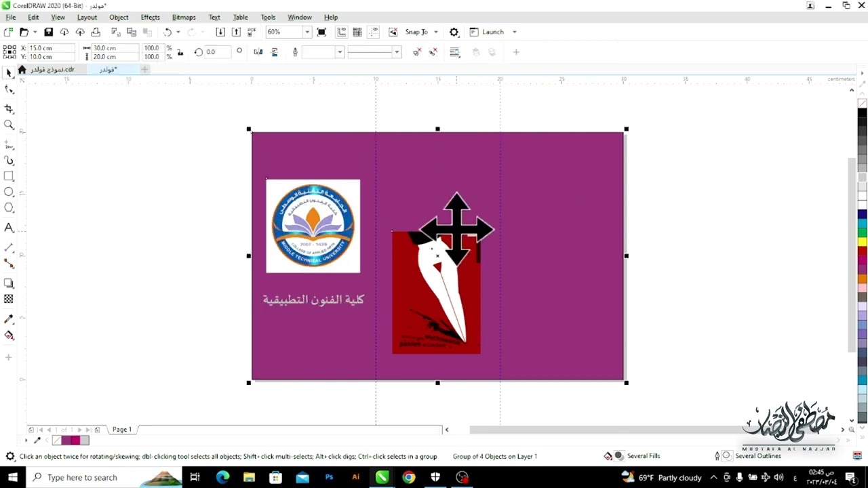
Task: Click the Full-Screen Preview icon
Action: pyautogui.click(x=321, y=32)
